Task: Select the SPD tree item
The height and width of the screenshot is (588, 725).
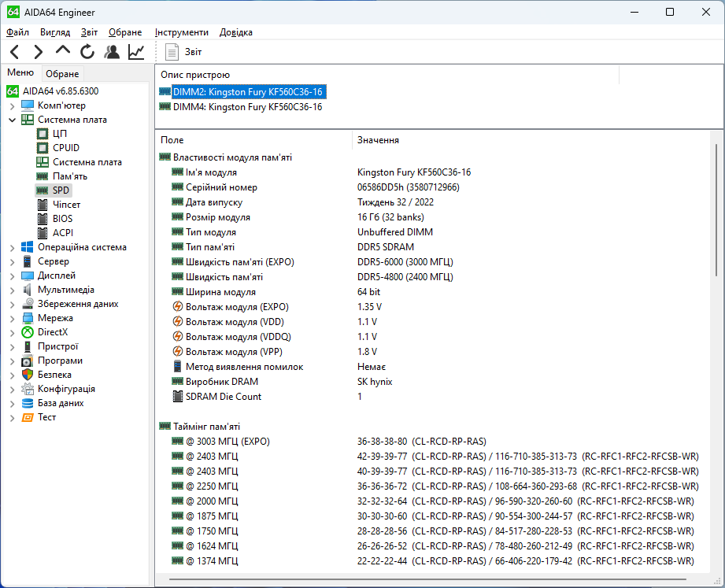Action: click(x=61, y=190)
